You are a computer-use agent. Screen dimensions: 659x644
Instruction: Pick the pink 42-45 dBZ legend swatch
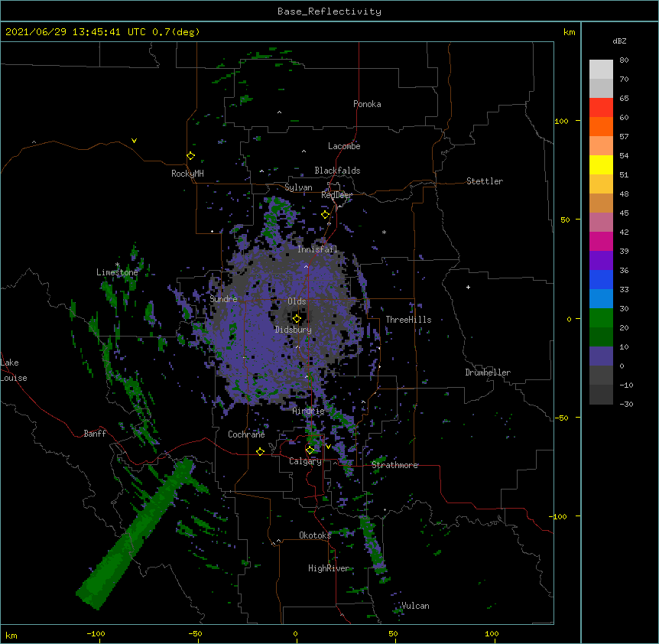pos(601,223)
